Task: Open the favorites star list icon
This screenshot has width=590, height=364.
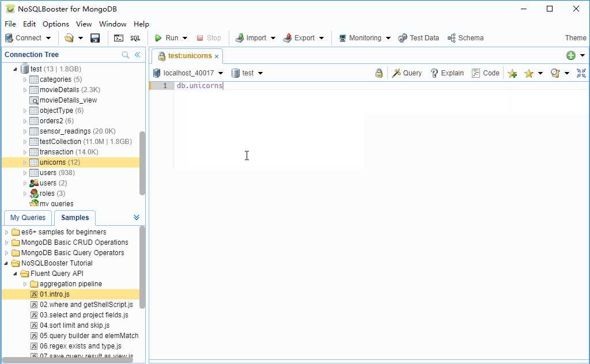Action: point(529,73)
